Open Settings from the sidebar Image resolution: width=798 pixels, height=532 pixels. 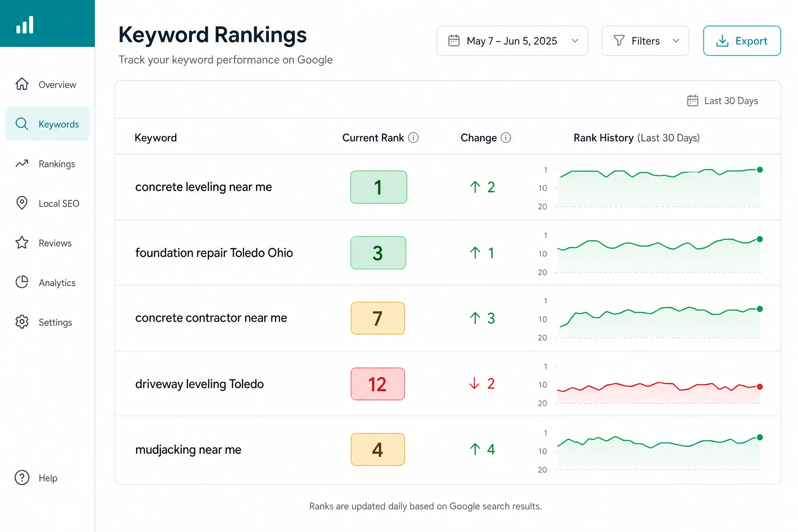[x=47, y=322]
